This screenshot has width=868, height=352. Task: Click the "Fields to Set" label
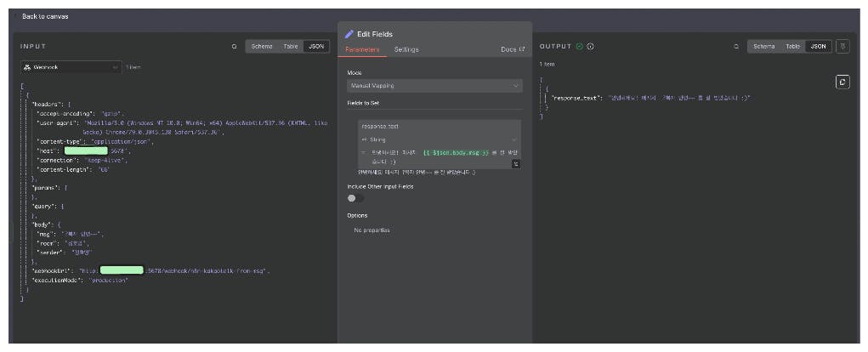(363, 103)
